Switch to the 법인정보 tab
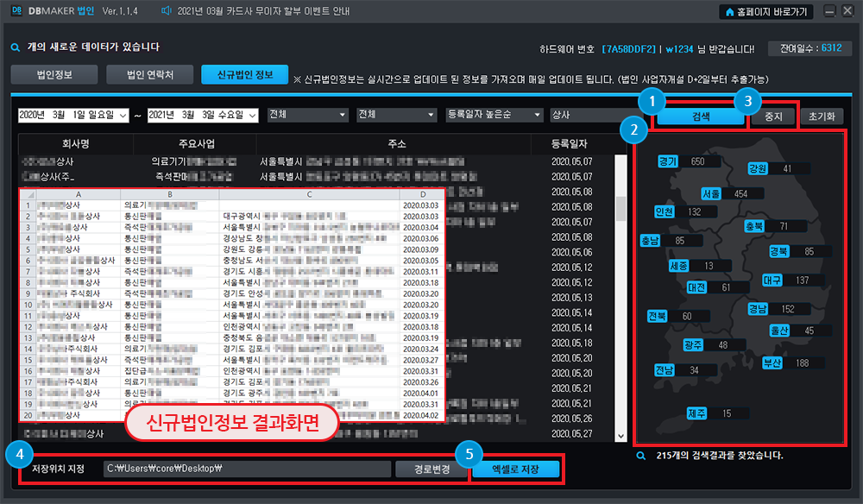Viewport: 863px width, 504px height. 54,75
